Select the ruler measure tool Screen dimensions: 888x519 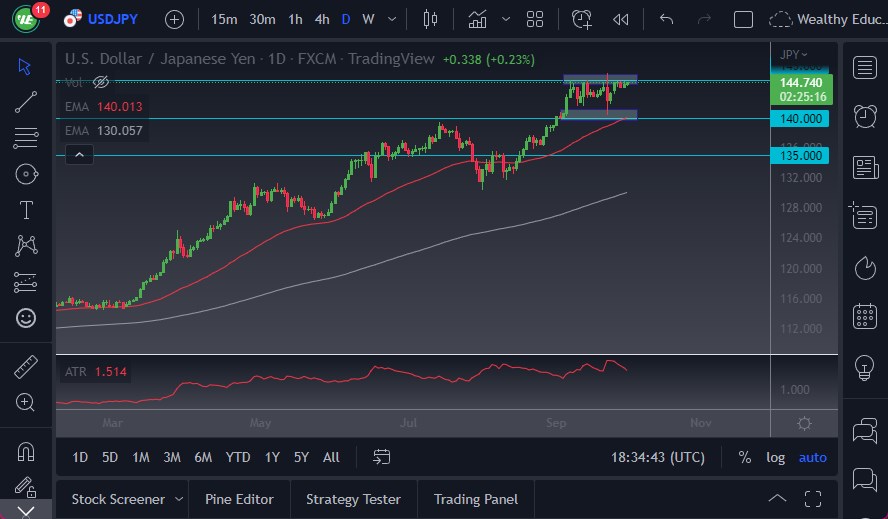pos(26,367)
